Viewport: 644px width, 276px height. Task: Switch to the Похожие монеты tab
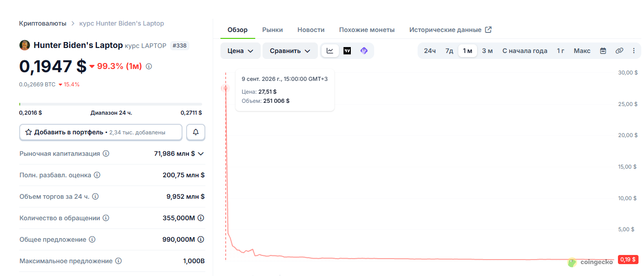(x=367, y=30)
